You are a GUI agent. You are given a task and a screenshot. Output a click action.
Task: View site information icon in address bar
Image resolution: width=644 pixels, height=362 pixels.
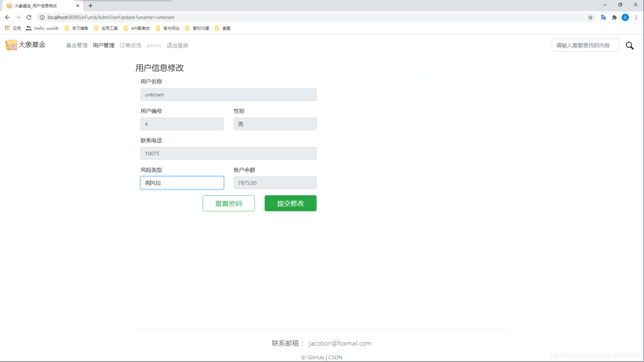(x=42, y=17)
